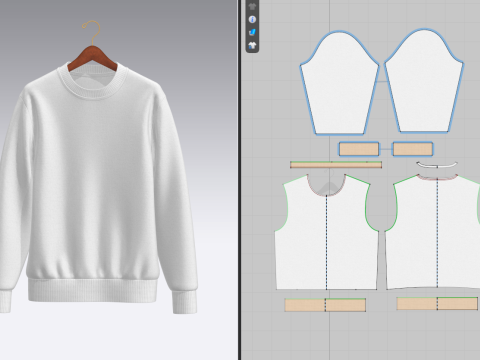Click the white t-shirt icon in 2D toolbar
This screenshot has height=360, width=480.
coord(252,45)
